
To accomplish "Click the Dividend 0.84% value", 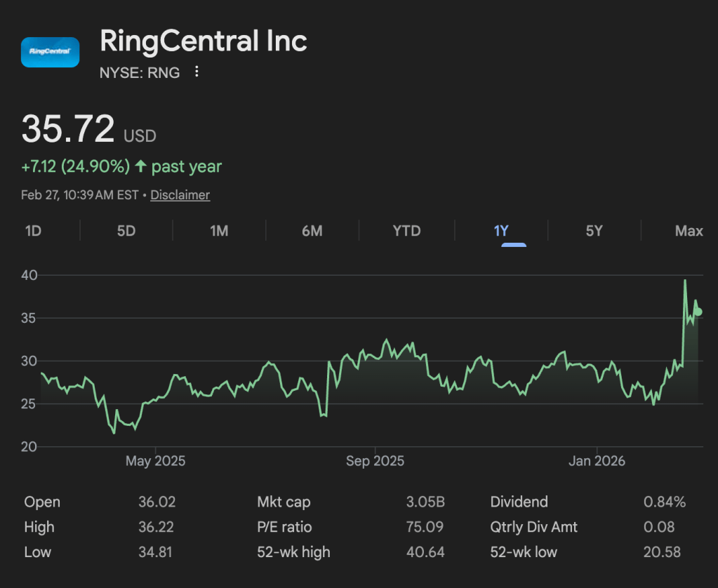I will click(664, 502).
